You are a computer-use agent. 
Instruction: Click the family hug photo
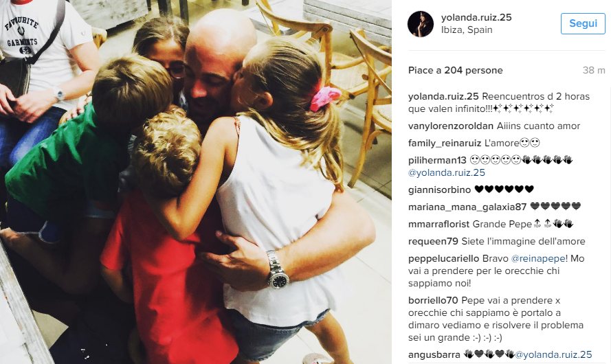[196, 182]
